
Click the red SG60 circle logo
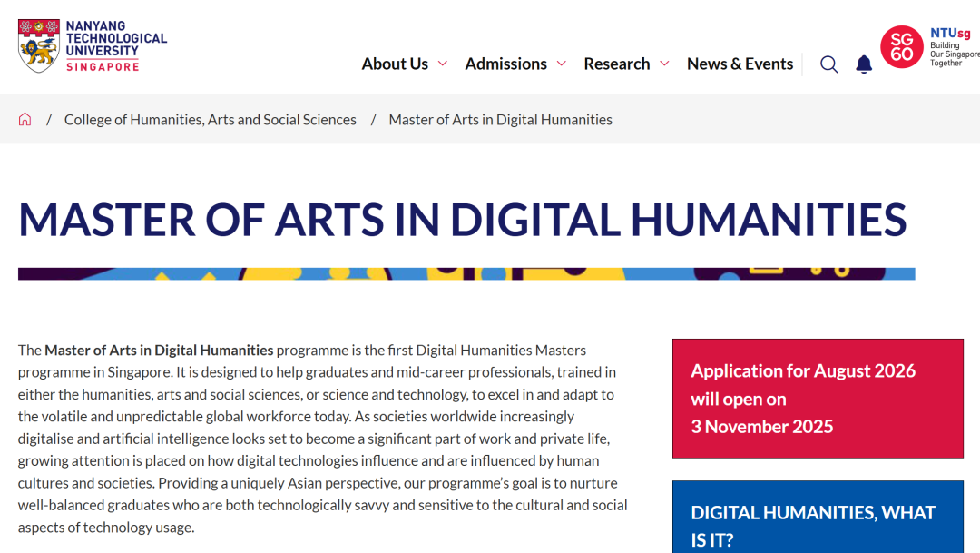point(901,47)
